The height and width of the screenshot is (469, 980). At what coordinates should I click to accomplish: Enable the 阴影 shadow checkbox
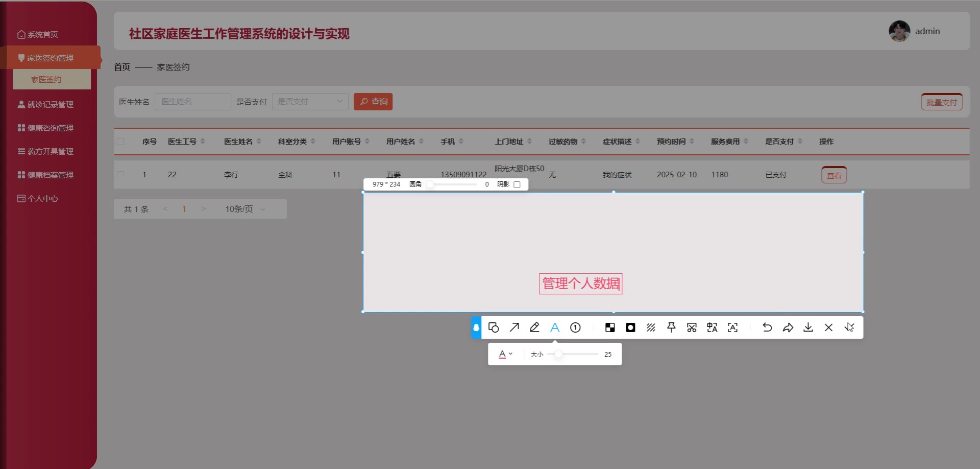[517, 184]
